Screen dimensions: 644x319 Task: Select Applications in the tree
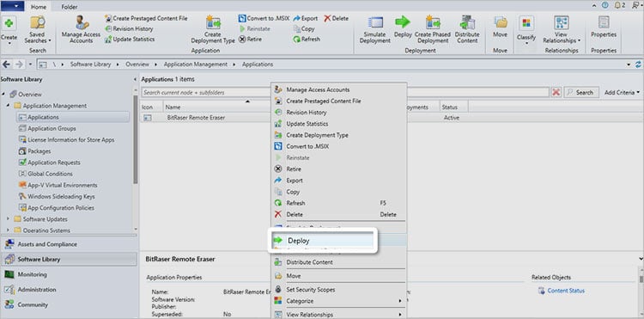[73, 117]
